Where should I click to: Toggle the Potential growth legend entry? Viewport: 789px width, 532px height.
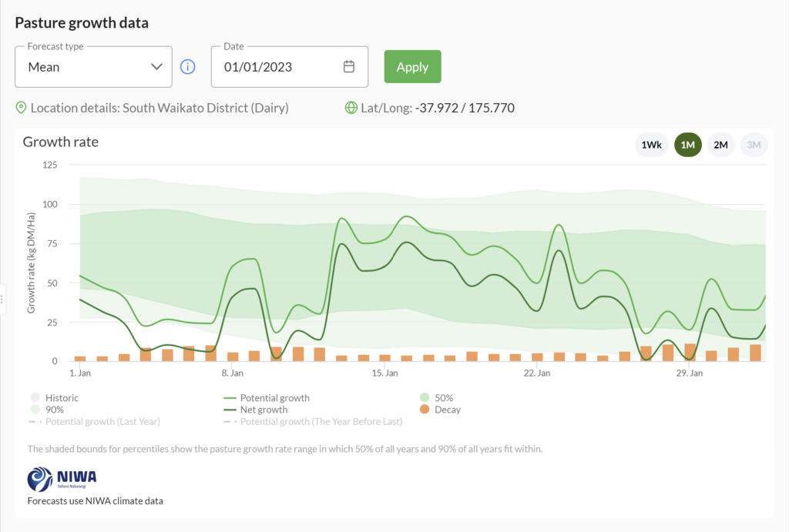(x=266, y=398)
